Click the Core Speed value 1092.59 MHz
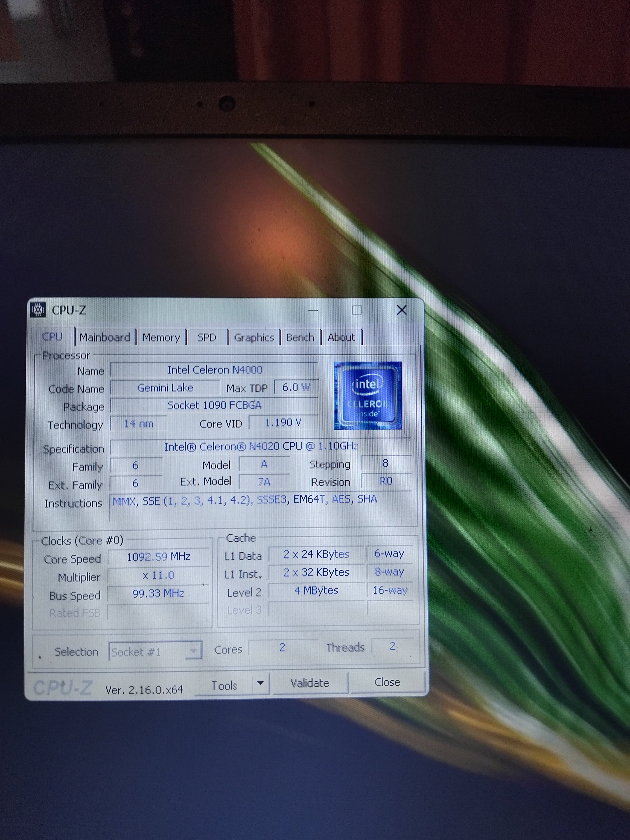Image resolution: width=630 pixels, height=840 pixels. click(x=158, y=557)
